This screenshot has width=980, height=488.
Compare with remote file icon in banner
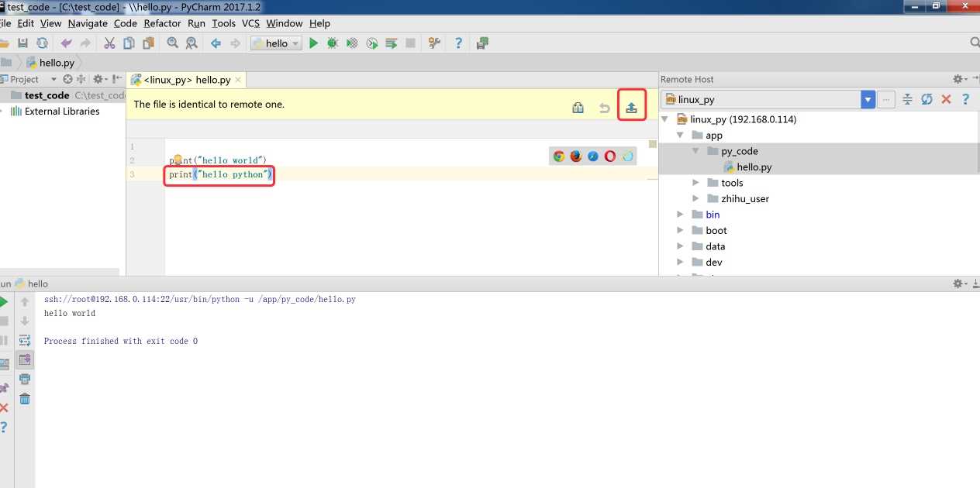(x=578, y=108)
